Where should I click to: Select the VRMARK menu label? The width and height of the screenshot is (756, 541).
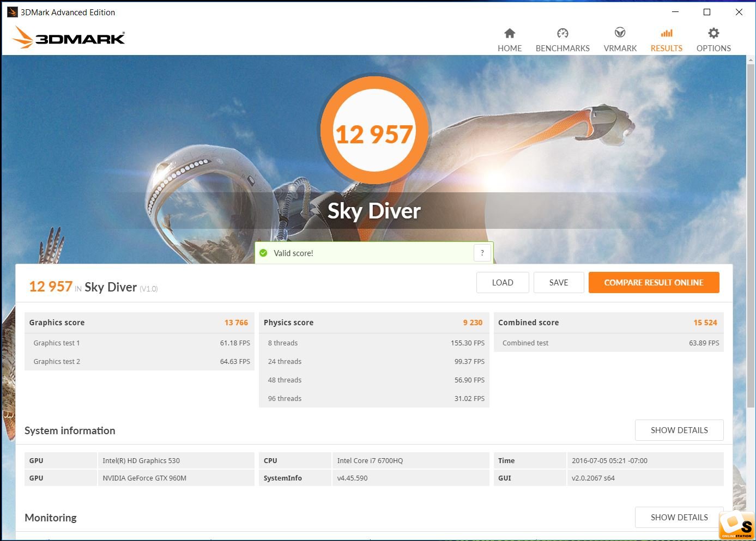coord(620,48)
